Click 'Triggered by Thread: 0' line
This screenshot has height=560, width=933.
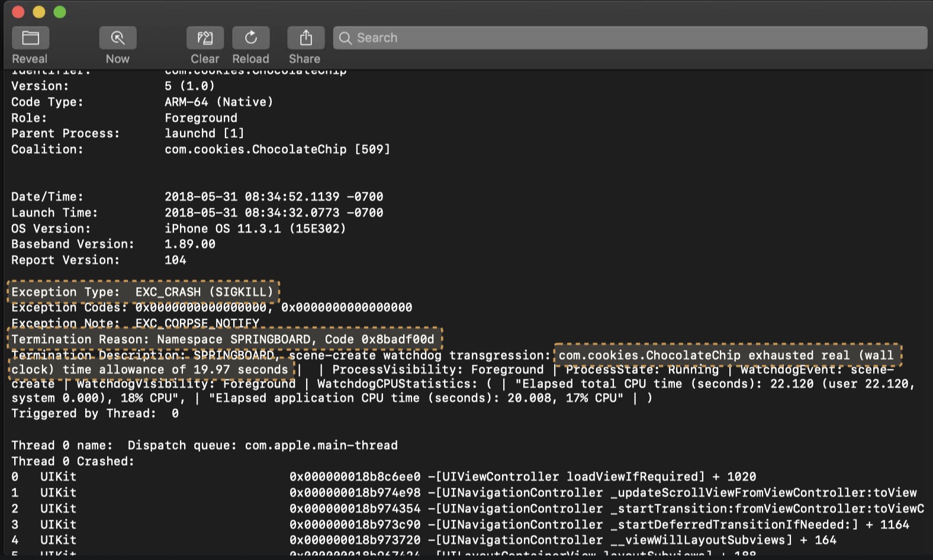click(95, 413)
